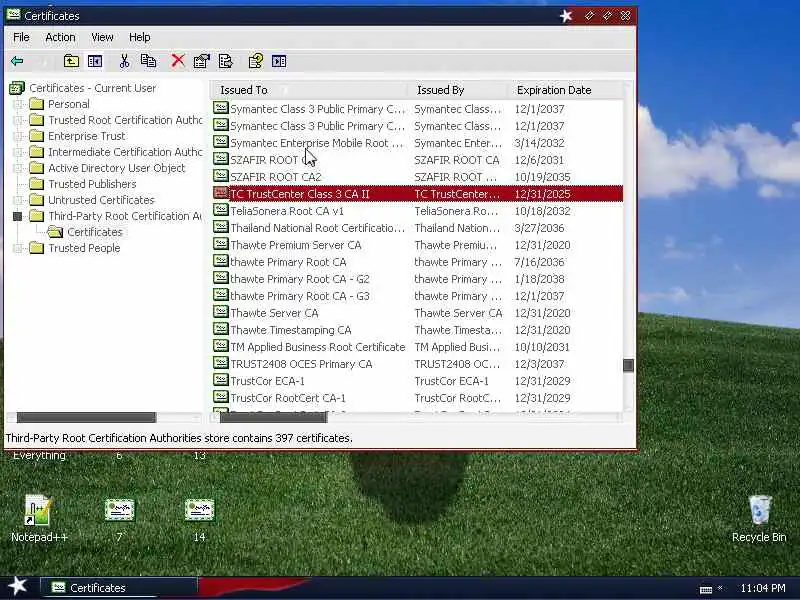Click the Up One Level folder icon
This screenshot has width=800, height=600.
[71, 61]
